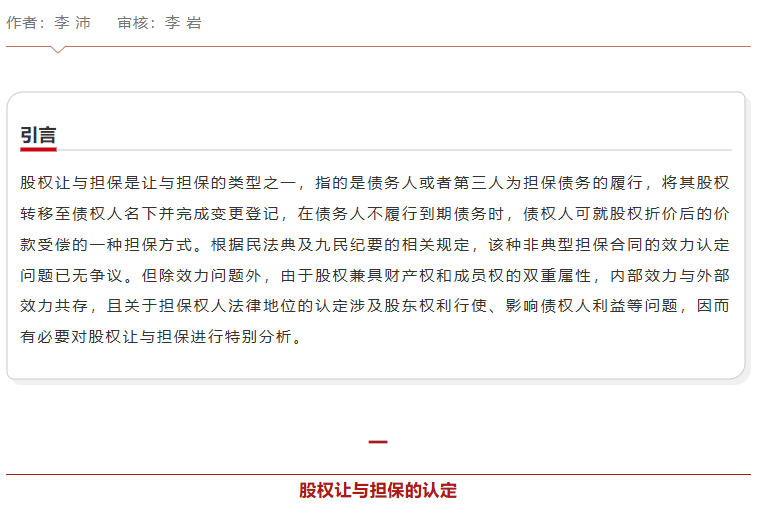Click the line starting with 款受偿的一种担保方式
Screen dimensions: 774x518
click(x=375, y=245)
